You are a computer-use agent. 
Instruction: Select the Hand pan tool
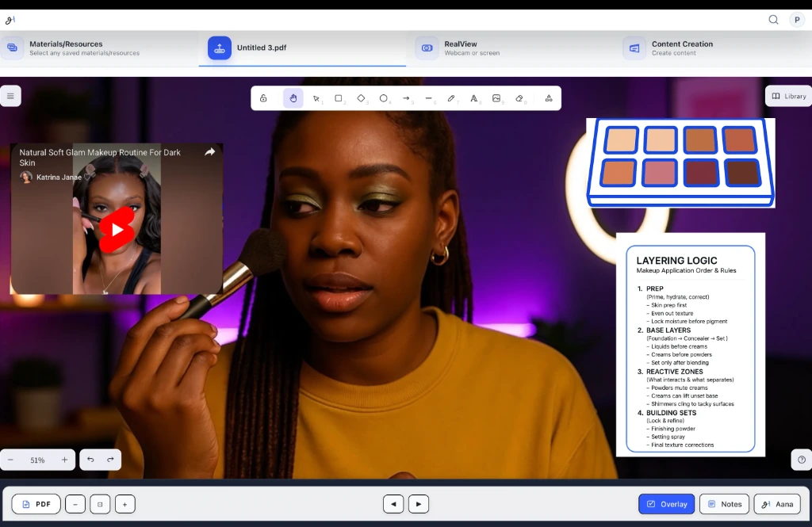point(293,98)
